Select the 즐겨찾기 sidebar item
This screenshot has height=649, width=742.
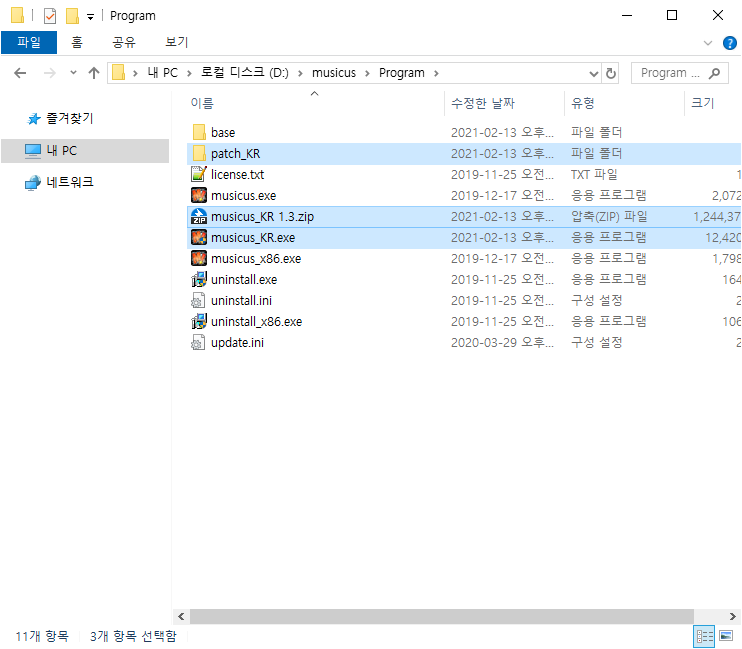tap(70, 119)
